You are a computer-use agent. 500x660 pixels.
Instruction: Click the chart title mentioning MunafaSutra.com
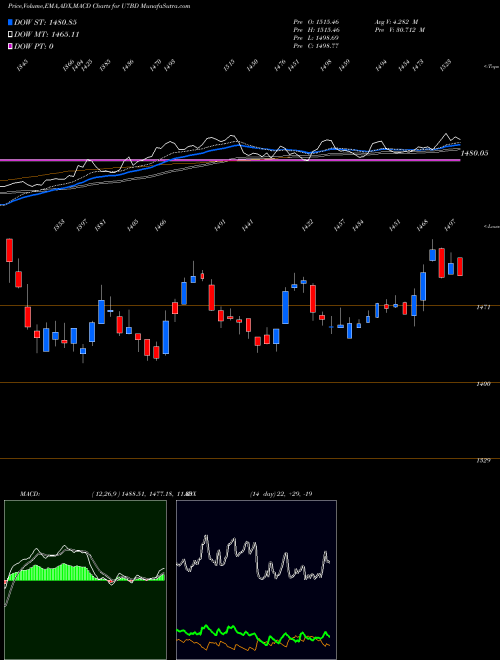coord(99,6)
